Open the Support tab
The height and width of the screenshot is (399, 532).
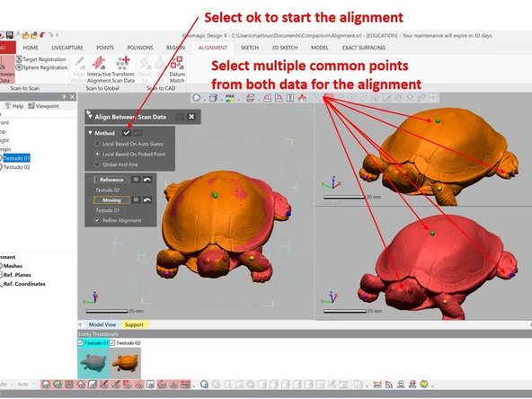click(x=134, y=324)
